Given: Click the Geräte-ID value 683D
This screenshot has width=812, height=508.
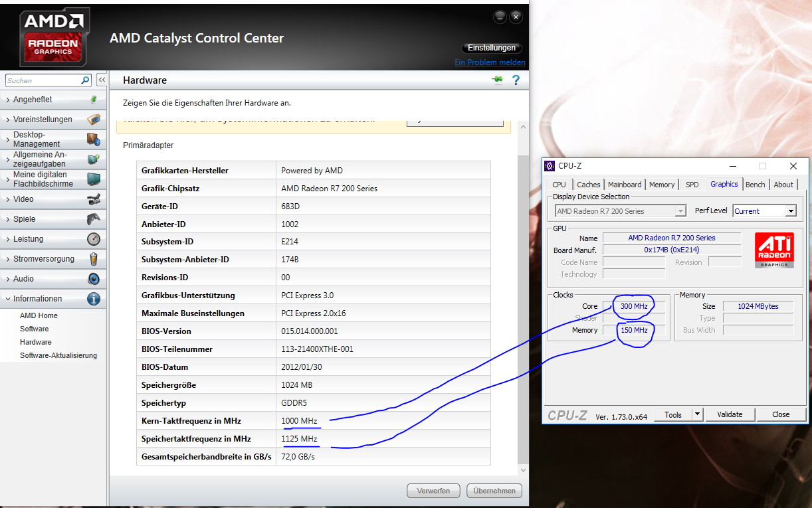Looking at the screenshot, I should click(x=290, y=206).
